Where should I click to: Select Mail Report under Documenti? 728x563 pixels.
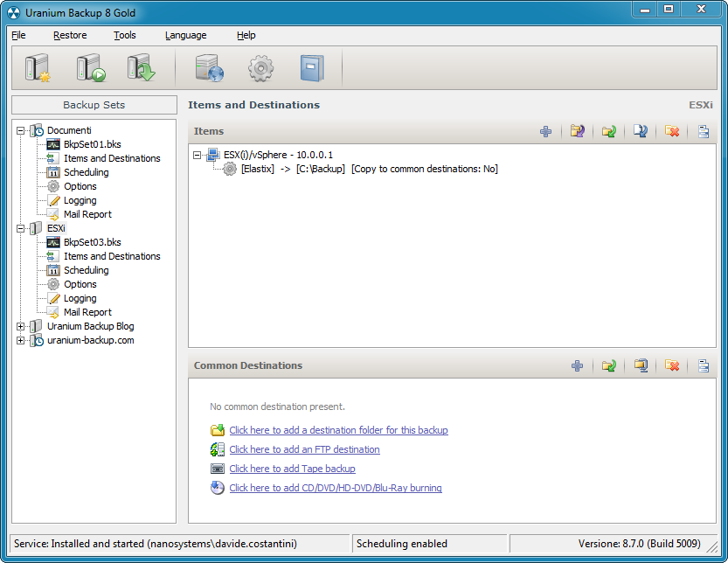pyautogui.click(x=87, y=214)
